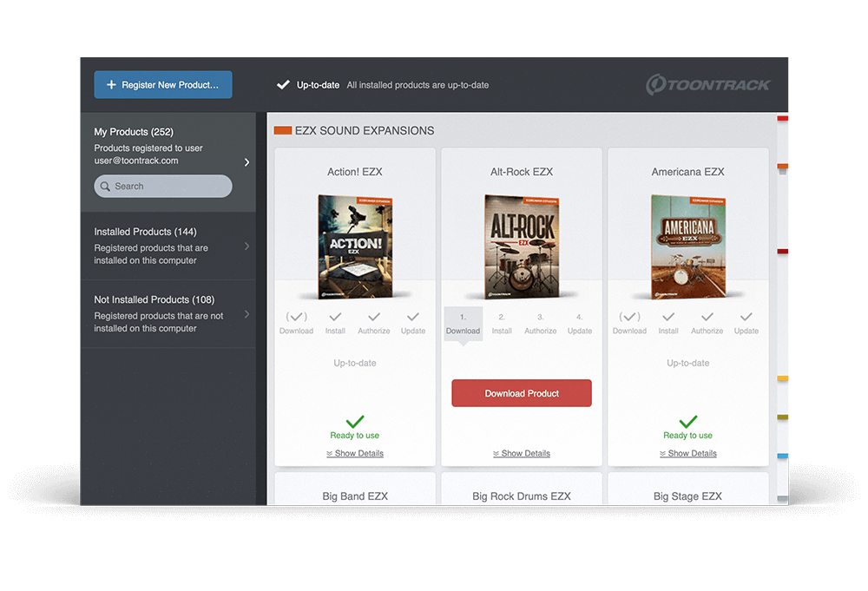Click the orange EZX Sound Expansions color marker

tap(282, 131)
